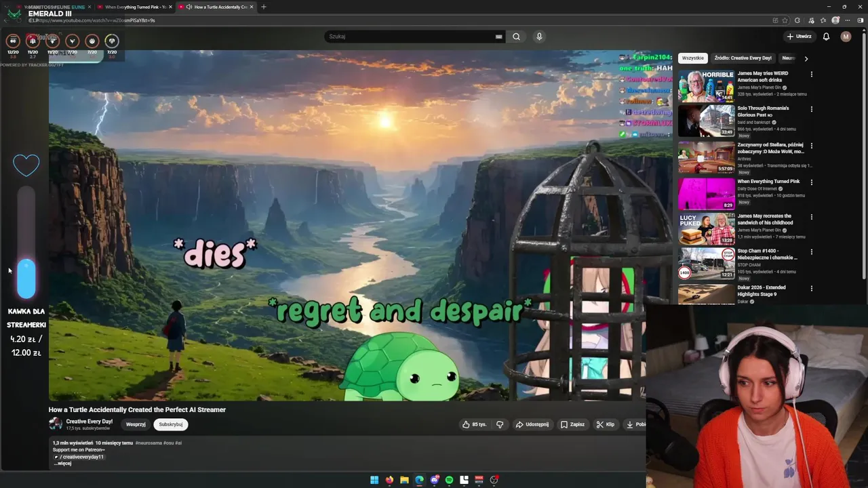Screen dimensions: 868x488
Task: Open options menu for James May recreates sandwich
Action: pos(811,217)
